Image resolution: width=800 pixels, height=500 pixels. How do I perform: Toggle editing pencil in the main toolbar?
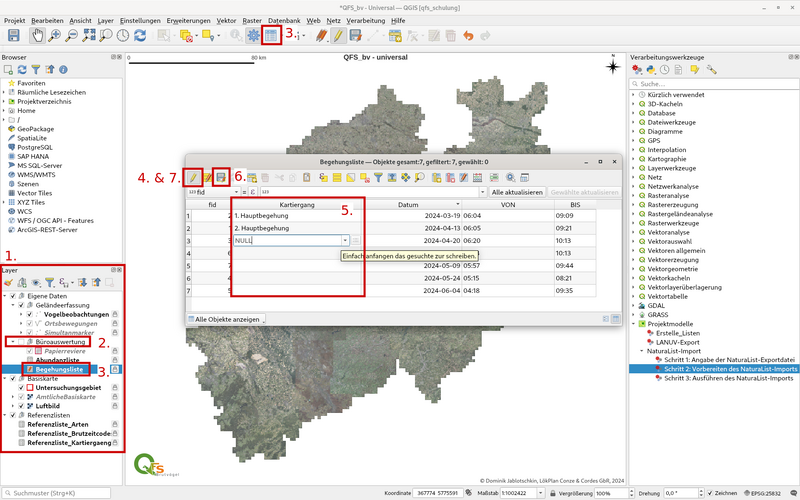pyautogui.click(x=338, y=35)
